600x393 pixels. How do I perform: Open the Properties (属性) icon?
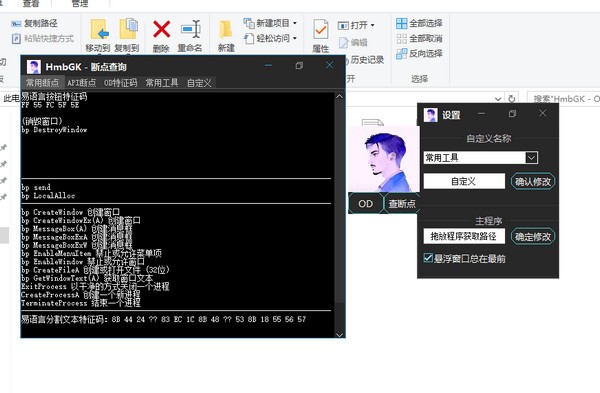tap(321, 29)
